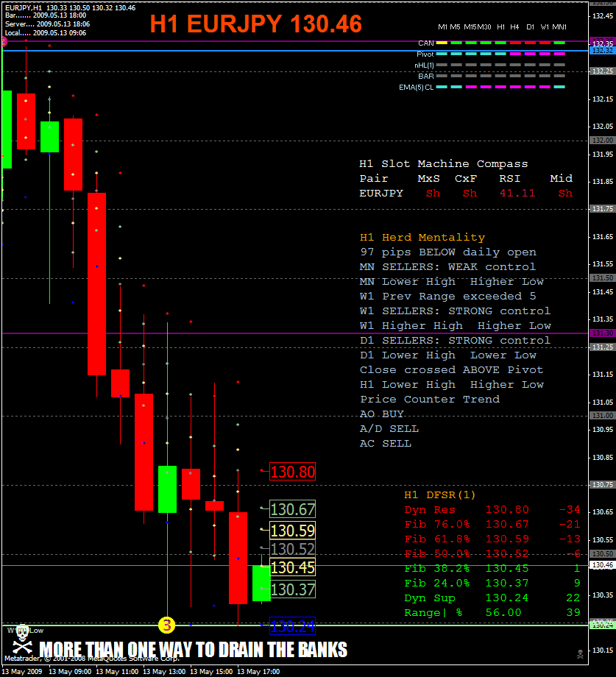This screenshot has width=616, height=677.
Task: Click the purple 131.30 price axis tag
Action: point(602,333)
